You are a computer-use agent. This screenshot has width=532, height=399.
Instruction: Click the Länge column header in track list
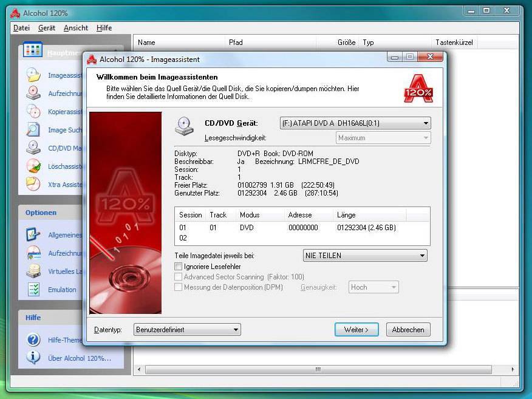[369, 215]
